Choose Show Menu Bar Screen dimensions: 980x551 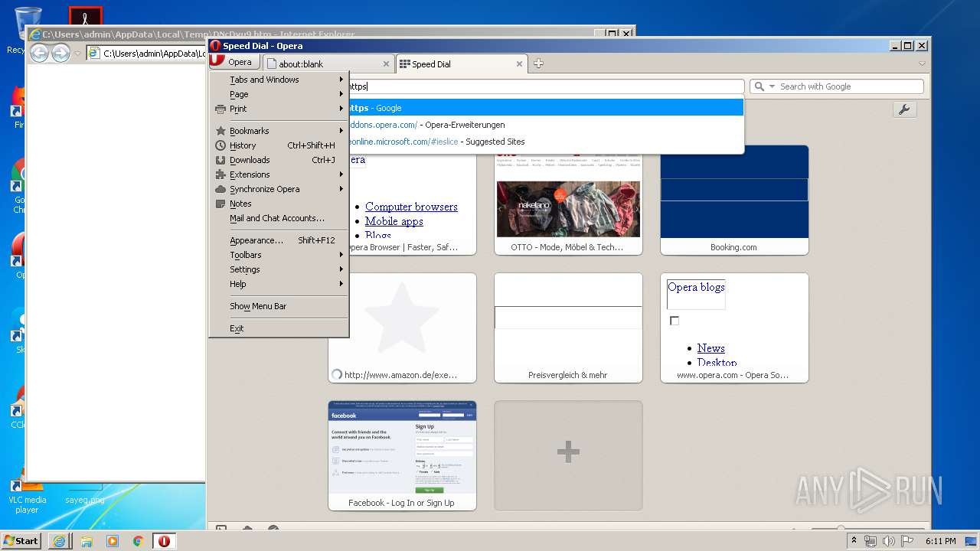click(279, 306)
